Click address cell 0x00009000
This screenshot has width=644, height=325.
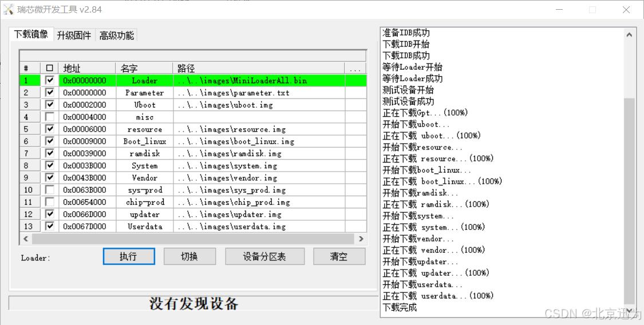(87, 141)
